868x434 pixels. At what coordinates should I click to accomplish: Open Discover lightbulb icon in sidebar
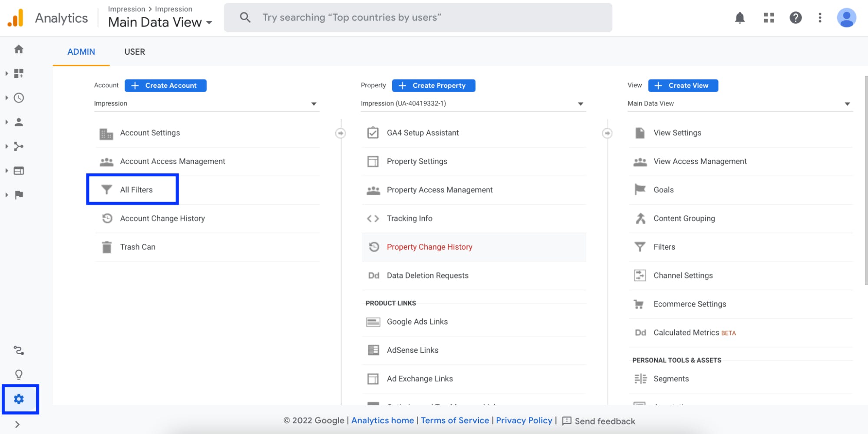click(x=19, y=374)
